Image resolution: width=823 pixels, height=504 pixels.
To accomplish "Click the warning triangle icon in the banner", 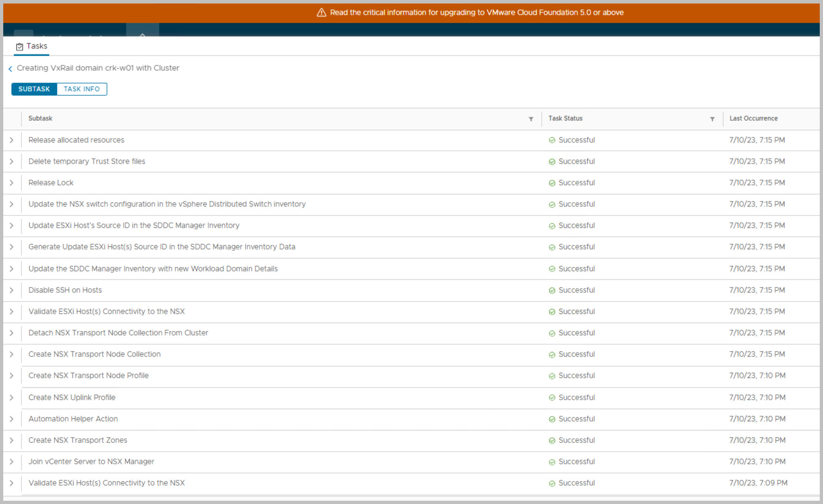I will 321,13.
